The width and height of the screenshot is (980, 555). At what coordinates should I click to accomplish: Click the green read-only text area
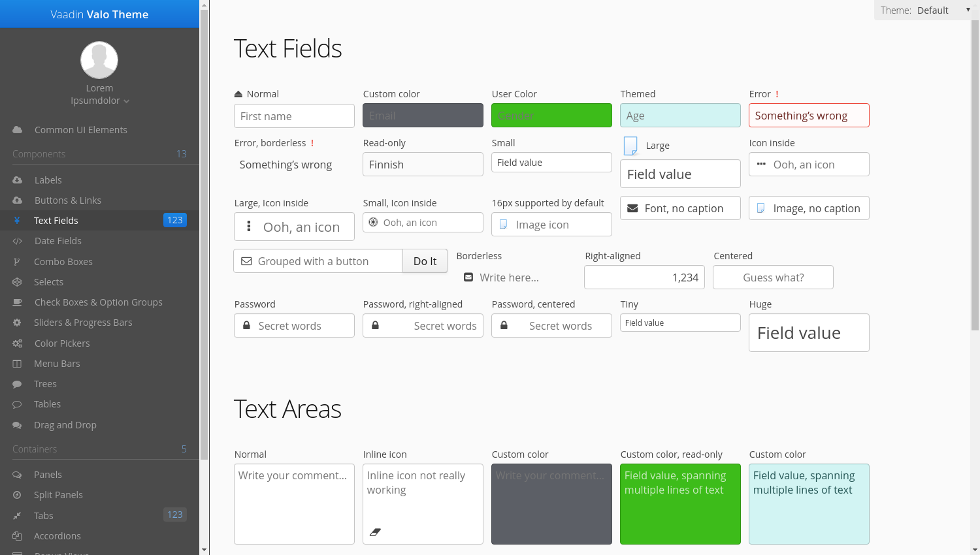click(x=680, y=504)
